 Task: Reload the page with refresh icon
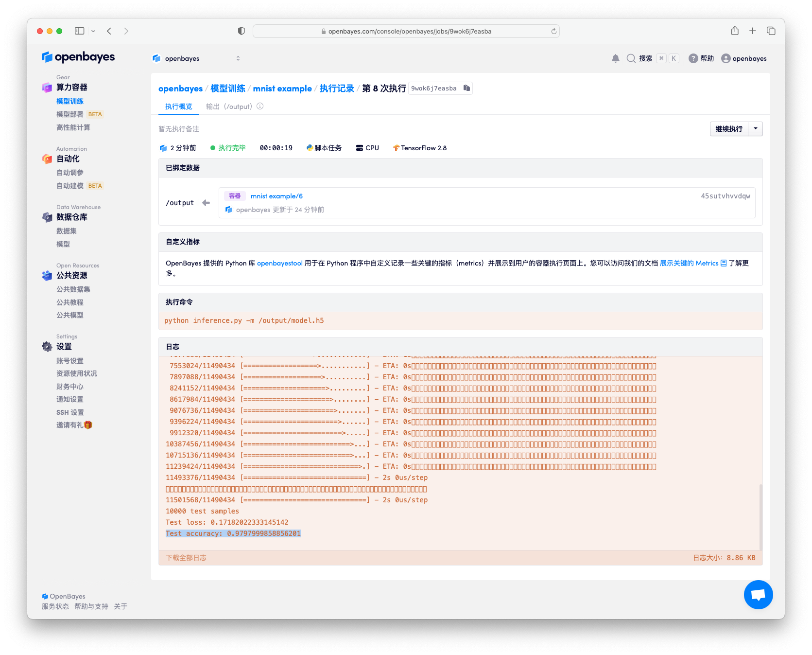553,31
